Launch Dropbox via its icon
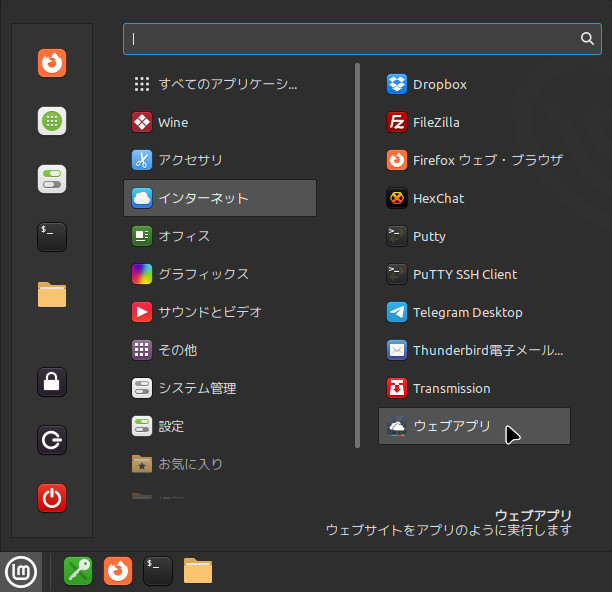Image resolution: width=612 pixels, height=592 pixels. click(x=397, y=84)
